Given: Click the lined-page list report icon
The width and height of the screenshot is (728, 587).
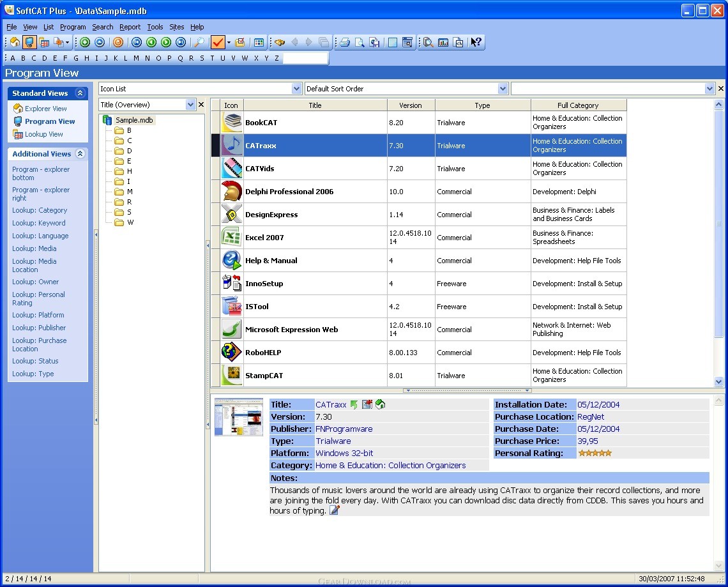Looking at the screenshot, I should 393,42.
